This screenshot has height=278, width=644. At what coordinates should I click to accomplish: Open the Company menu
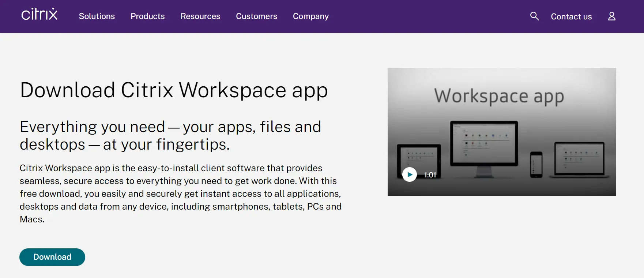pyautogui.click(x=311, y=16)
